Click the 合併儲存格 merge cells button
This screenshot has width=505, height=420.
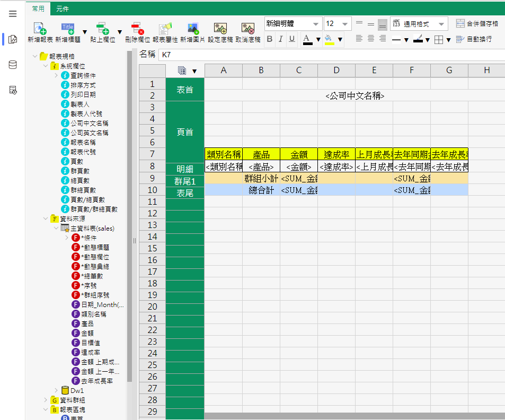pyautogui.click(x=477, y=23)
